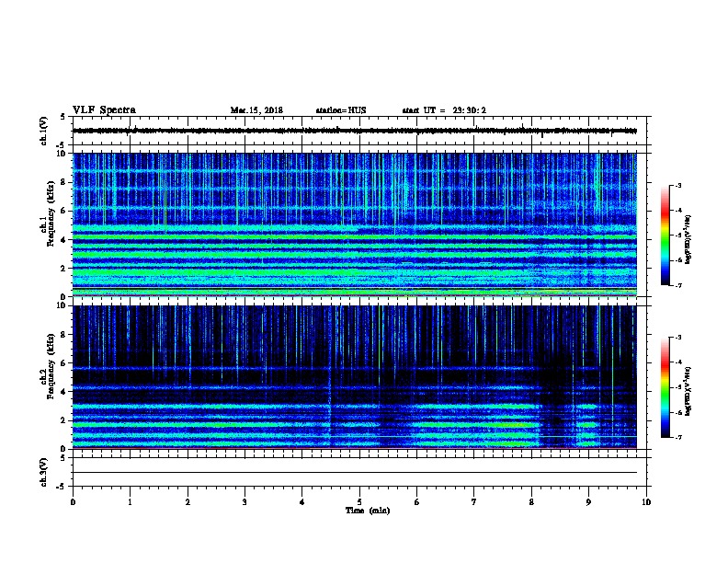Select the "start UT = 23:30: 2" text
728x563 pixels.
tap(444, 110)
